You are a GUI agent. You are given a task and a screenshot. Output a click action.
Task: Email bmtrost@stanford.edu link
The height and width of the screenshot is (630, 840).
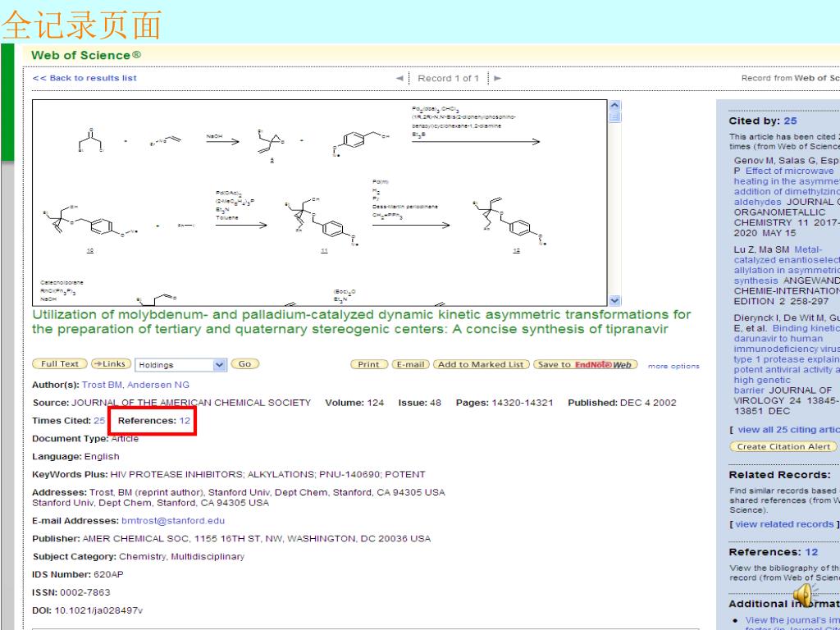click(x=173, y=521)
